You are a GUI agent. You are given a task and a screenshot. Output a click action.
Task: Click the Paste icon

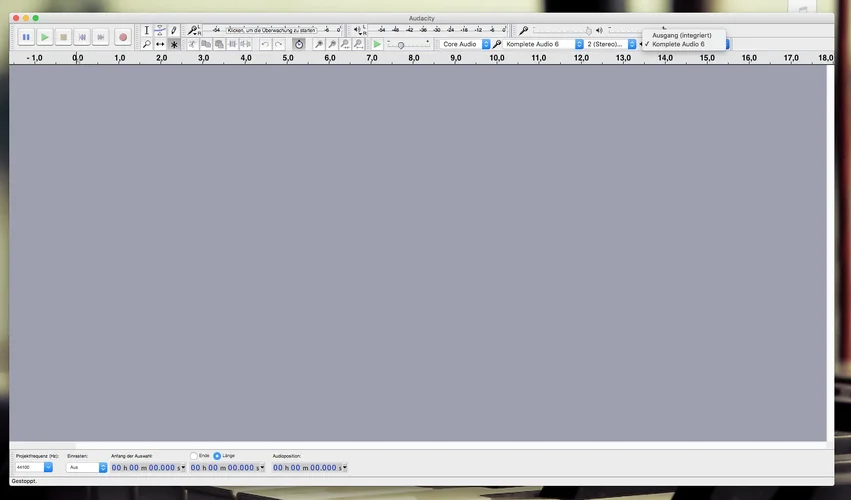[219, 44]
